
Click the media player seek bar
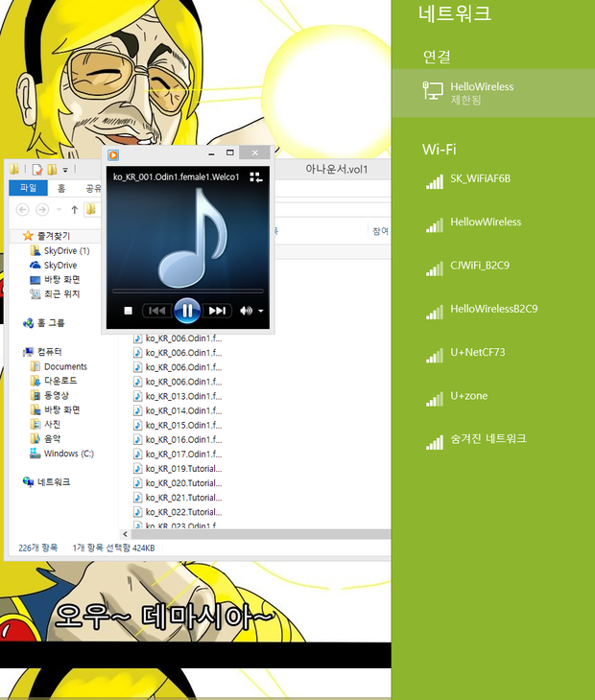click(187, 292)
